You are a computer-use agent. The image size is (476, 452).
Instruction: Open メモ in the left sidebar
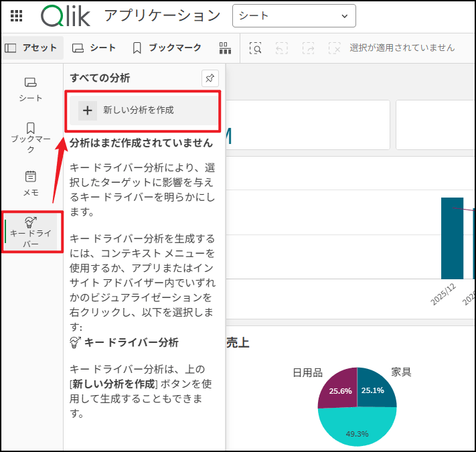click(31, 183)
